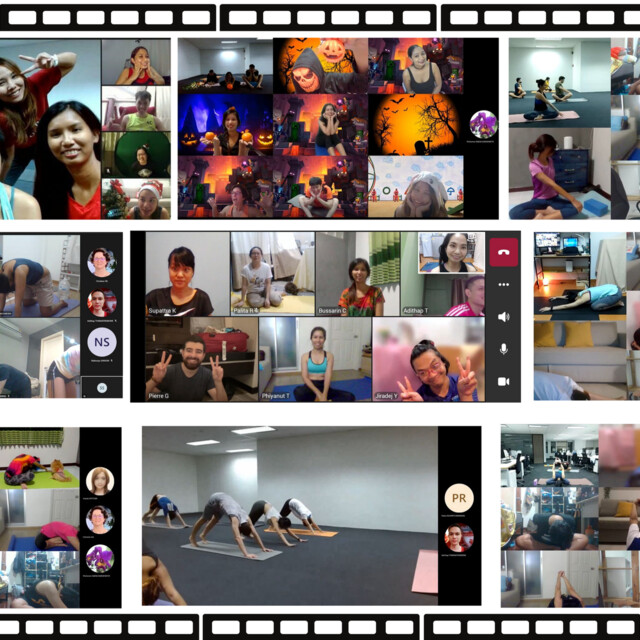Select the small SS avatar tile
640x640 pixels.
101,387
